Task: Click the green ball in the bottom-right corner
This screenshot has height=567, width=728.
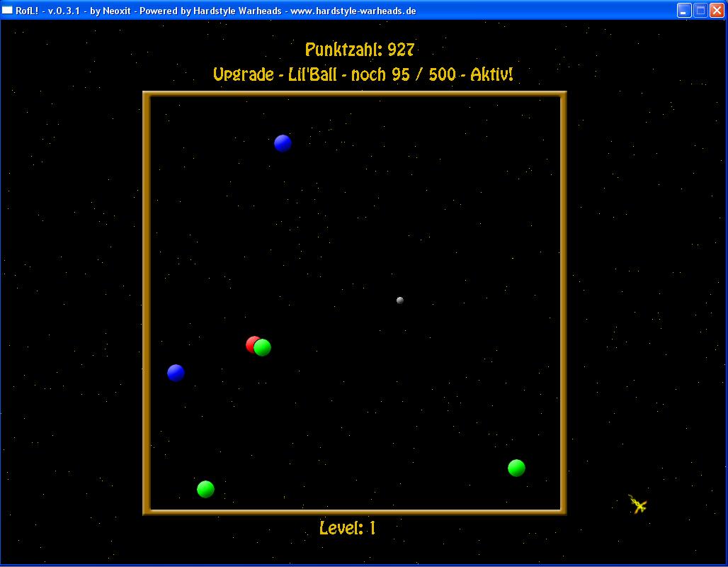Action: point(516,468)
